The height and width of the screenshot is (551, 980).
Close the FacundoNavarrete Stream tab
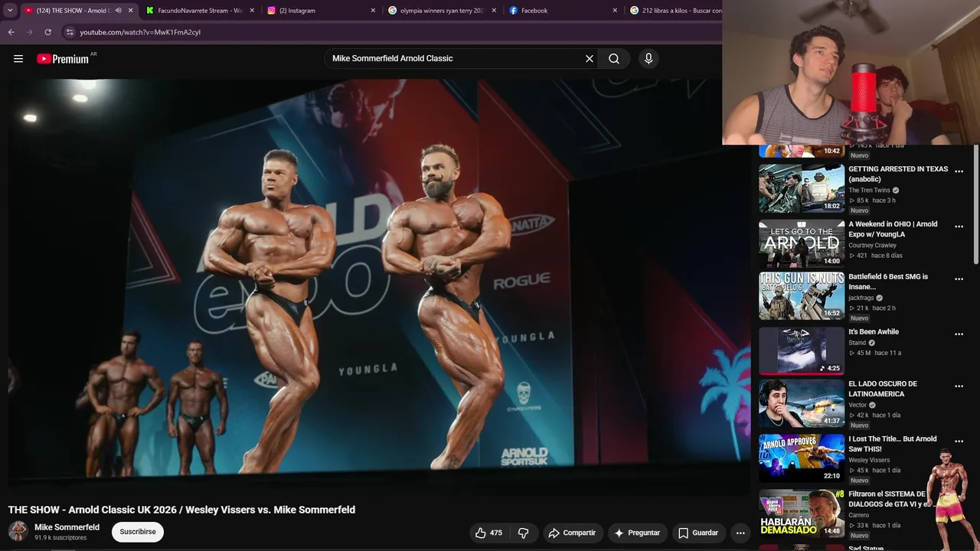pos(252,11)
